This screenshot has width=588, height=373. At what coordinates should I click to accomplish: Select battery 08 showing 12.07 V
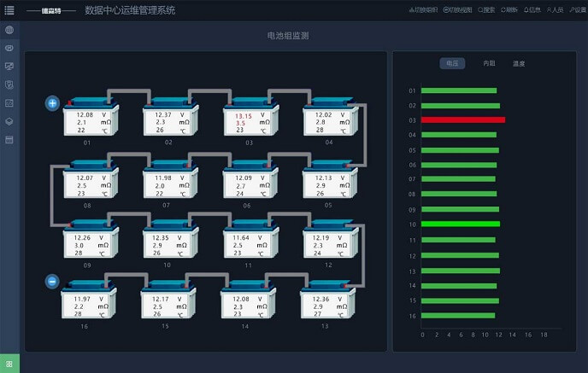[91, 180]
